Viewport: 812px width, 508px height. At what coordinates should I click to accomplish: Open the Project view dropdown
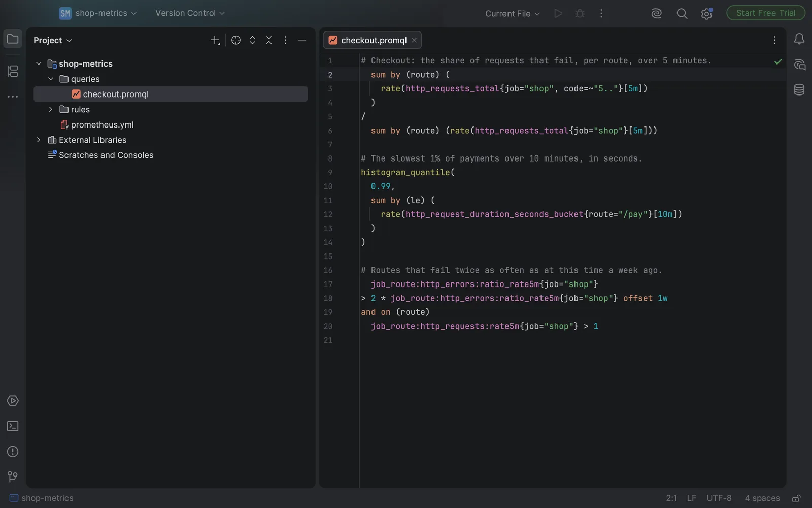(53, 40)
